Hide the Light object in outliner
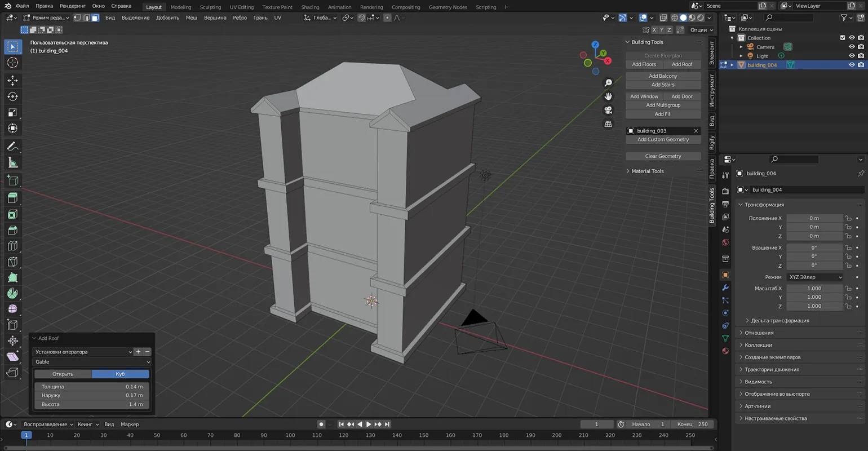The image size is (868, 451). point(852,56)
